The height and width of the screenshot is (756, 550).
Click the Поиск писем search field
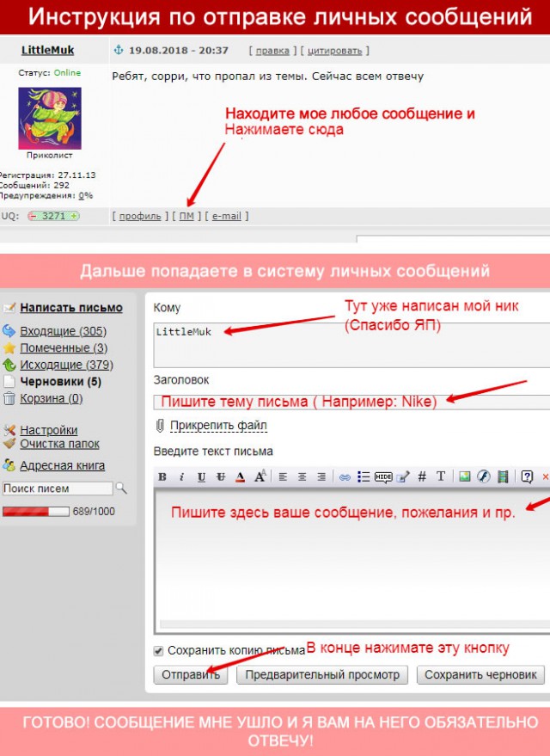58,489
